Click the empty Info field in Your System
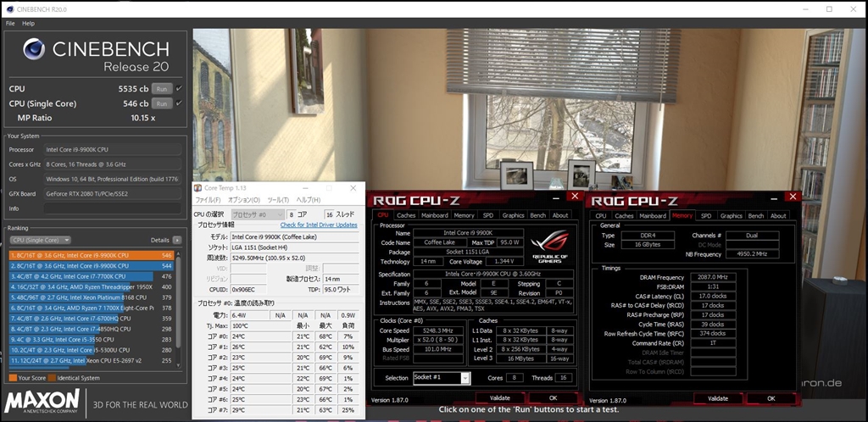868x422 pixels. (113, 208)
